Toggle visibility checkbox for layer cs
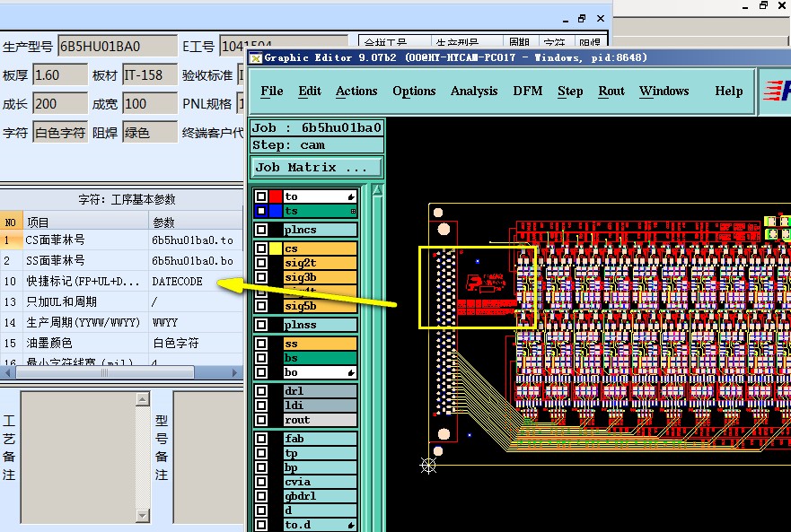Screen dimensions: 791x532 point(261,249)
